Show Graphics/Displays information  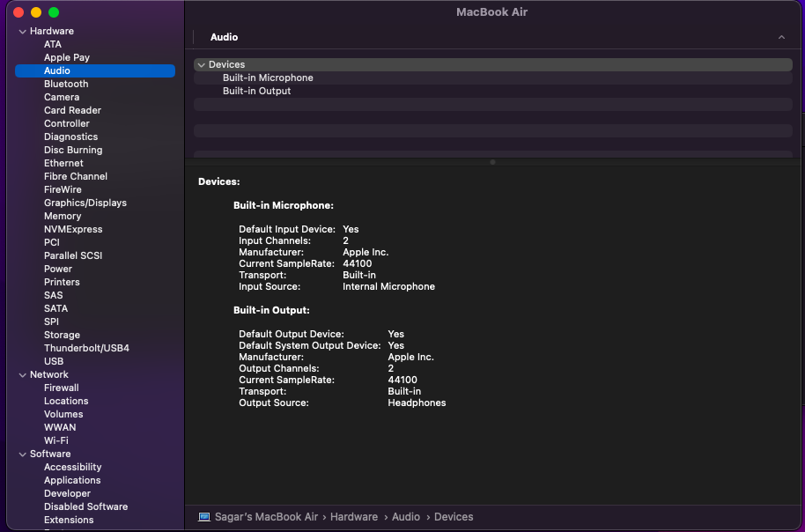click(x=85, y=203)
